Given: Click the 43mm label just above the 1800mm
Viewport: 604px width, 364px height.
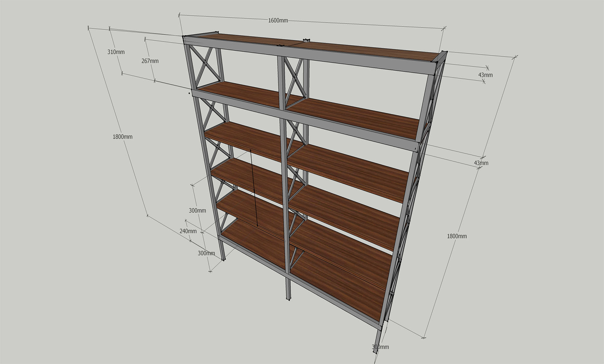Looking at the screenshot, I should coord(481,163).
